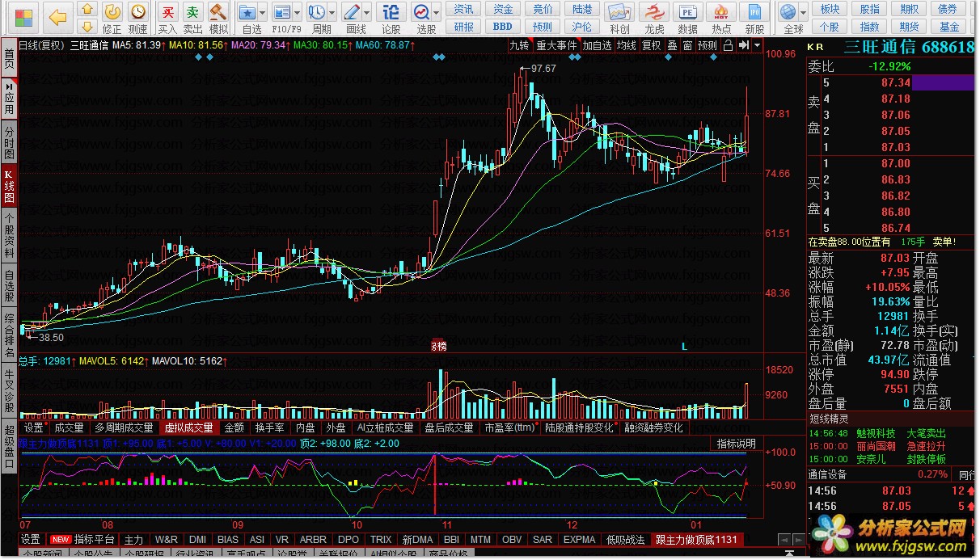Image resolution: width=980 pixels, height=560 pixels.
Task: Click 加自选 add to favorites
Action: point(597,45)
